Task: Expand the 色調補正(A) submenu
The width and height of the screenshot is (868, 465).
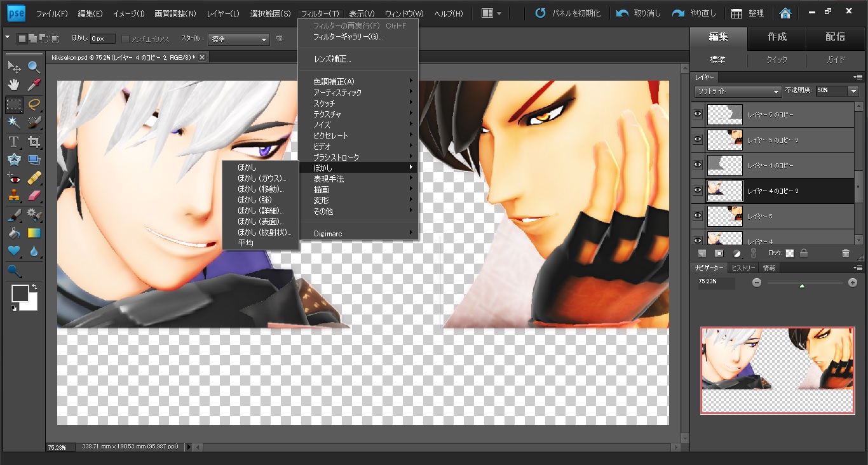Action: pos(358,81)
